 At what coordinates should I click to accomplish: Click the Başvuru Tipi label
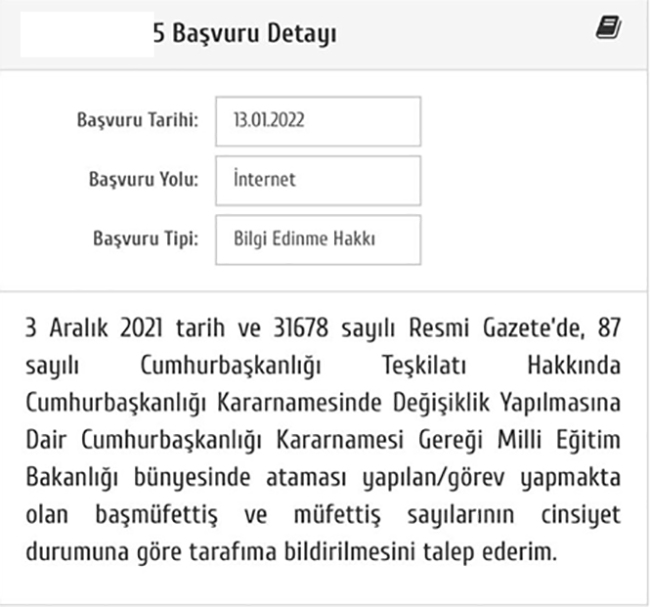coord(146,239)
